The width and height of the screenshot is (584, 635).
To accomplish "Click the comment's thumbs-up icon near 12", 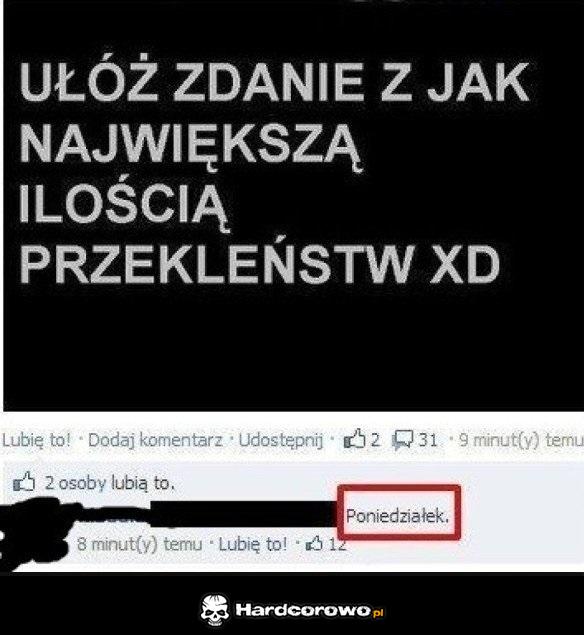I will coord(314,544).
